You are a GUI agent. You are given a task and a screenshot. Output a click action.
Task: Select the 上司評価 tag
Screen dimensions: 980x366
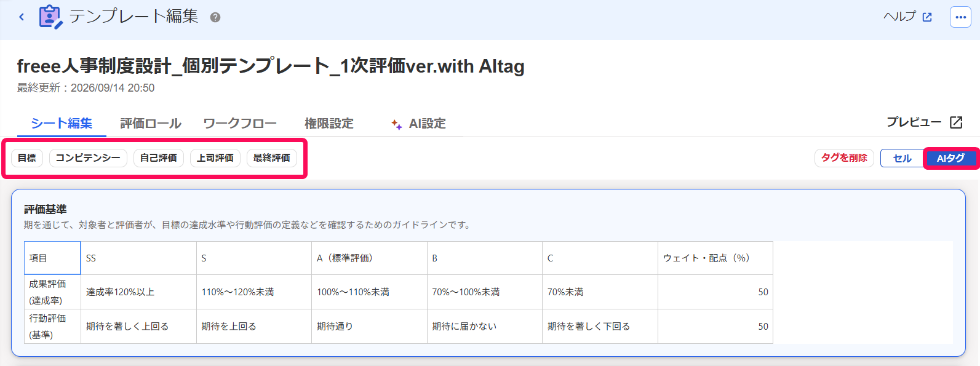pyautogui.click(x=215, y=158)
